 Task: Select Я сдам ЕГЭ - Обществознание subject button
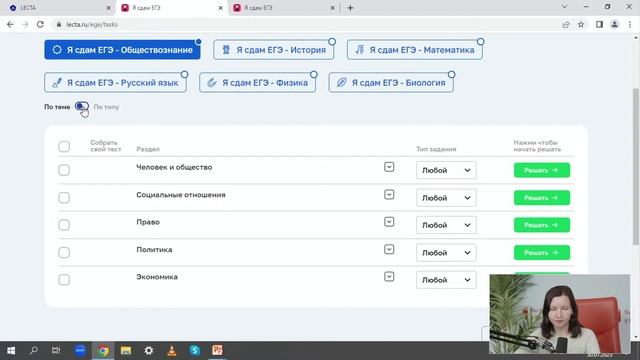(x=122, y=50)
